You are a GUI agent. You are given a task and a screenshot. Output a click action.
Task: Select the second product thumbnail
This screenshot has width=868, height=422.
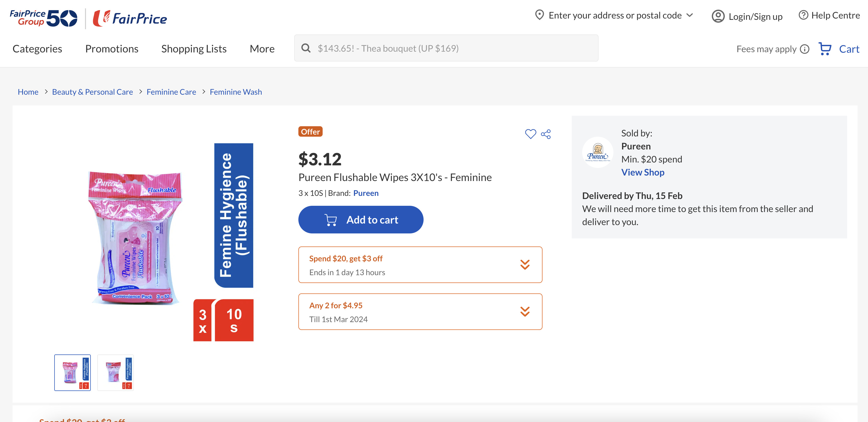[116, 372]
